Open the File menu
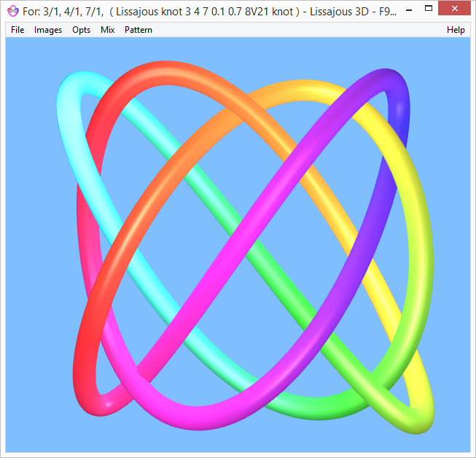 click(17, 30)
